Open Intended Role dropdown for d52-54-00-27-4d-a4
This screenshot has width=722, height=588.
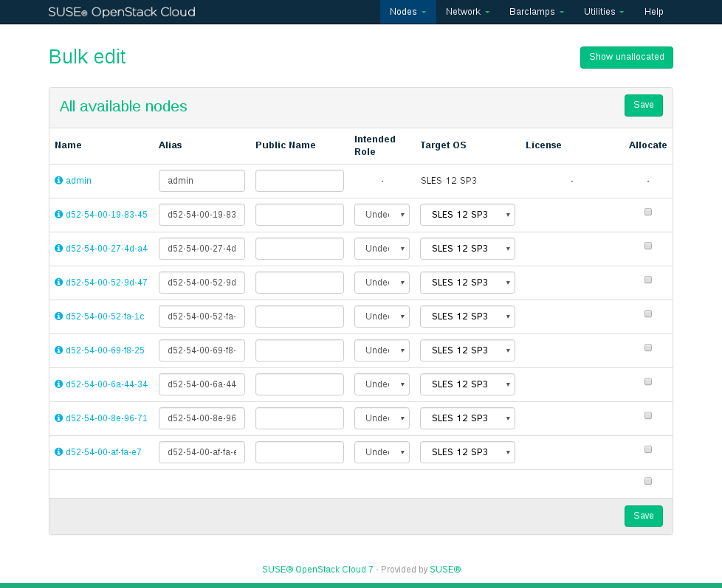coord(382,249)
